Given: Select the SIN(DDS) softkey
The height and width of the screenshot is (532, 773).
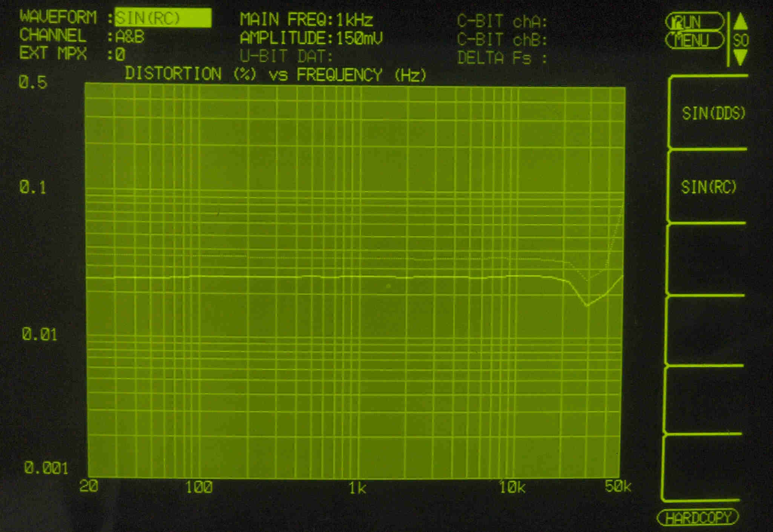Looking at the screenshot, I should (713, 113).
